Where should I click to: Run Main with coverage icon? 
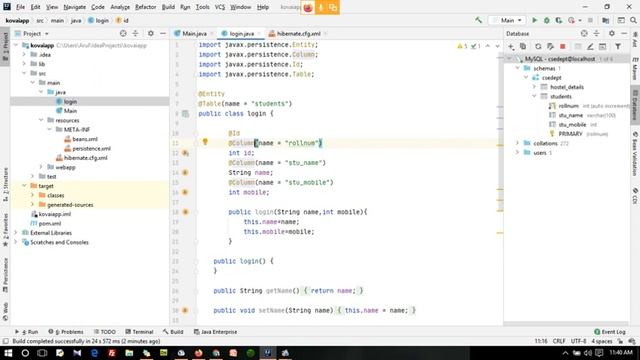558,20
